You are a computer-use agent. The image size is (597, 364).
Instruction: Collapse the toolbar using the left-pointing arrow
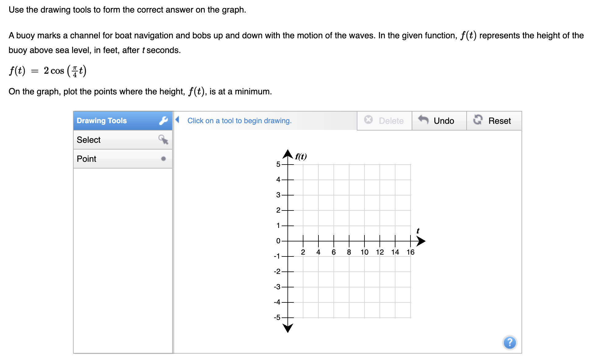click(x=177, y=120)
